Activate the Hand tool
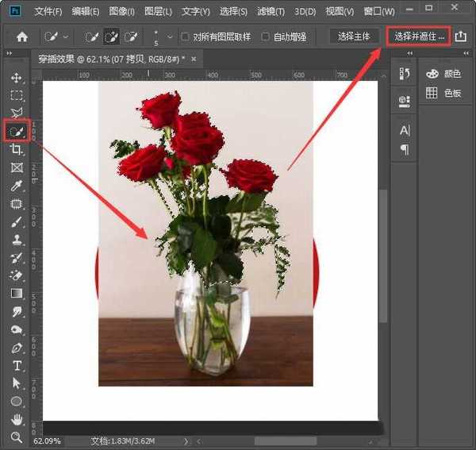476x450 pixels. pos(17,419)
